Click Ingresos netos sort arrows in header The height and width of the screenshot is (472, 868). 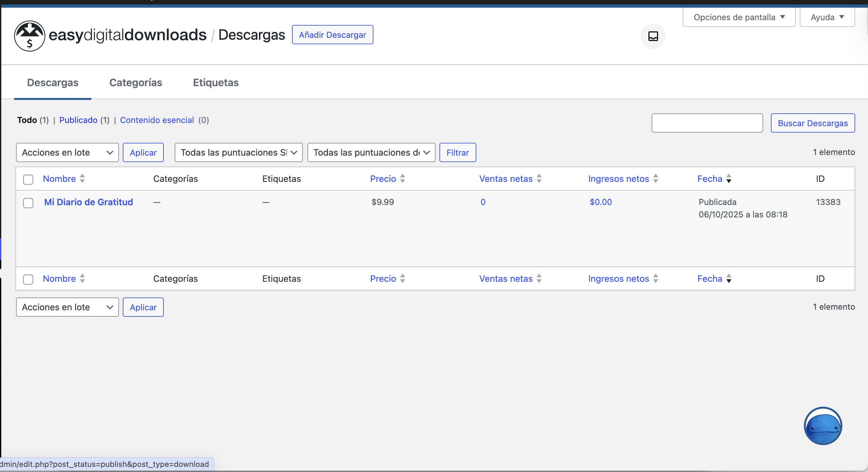pos(655,178)
